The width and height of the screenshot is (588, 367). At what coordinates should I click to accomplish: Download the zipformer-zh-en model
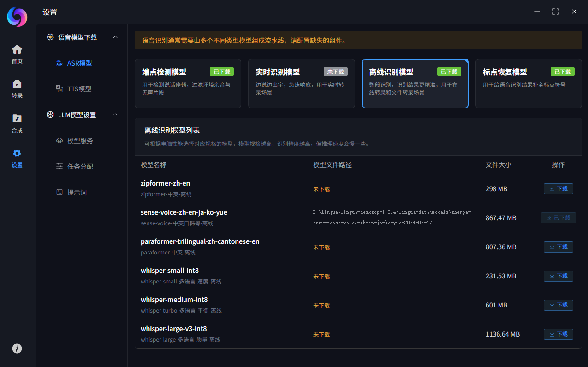(558, 189)
